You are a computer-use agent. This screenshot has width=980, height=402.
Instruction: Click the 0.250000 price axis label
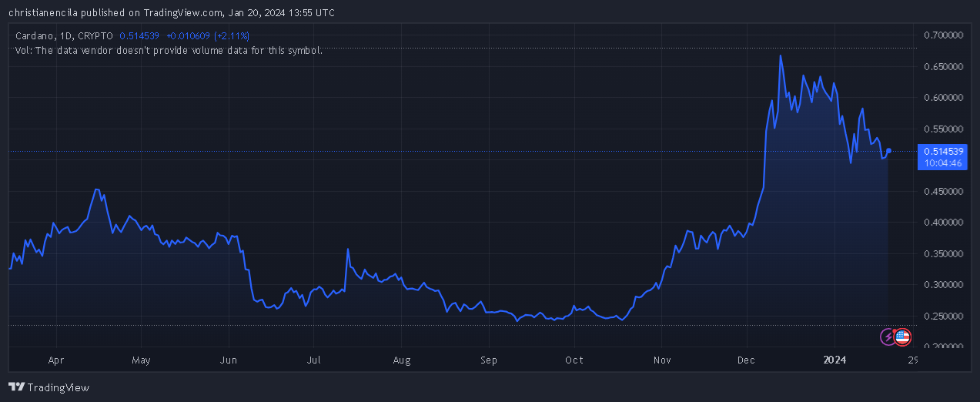pos(943,317)
